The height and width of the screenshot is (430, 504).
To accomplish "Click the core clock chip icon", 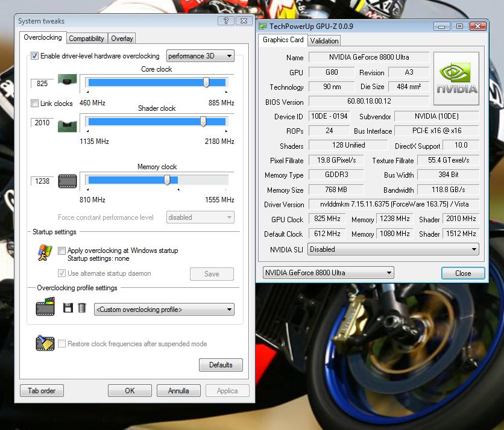I will [67, 79].
